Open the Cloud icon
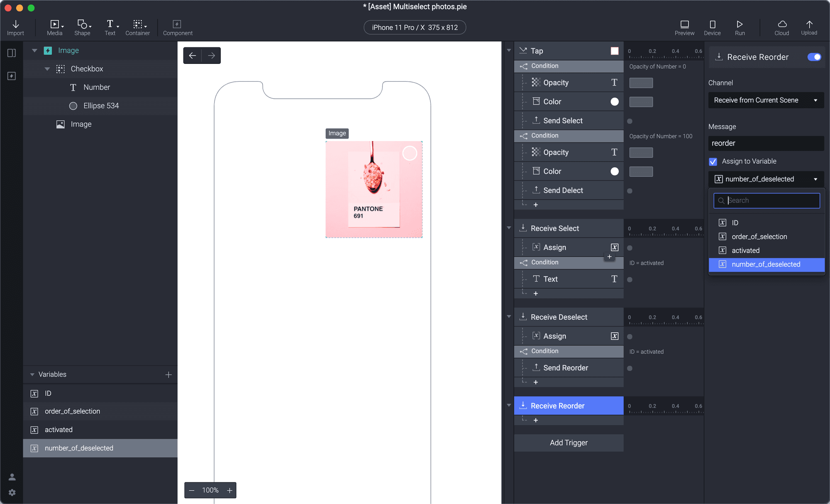Image resolution: width=830 pixels, height=504 pixels. 782,27
